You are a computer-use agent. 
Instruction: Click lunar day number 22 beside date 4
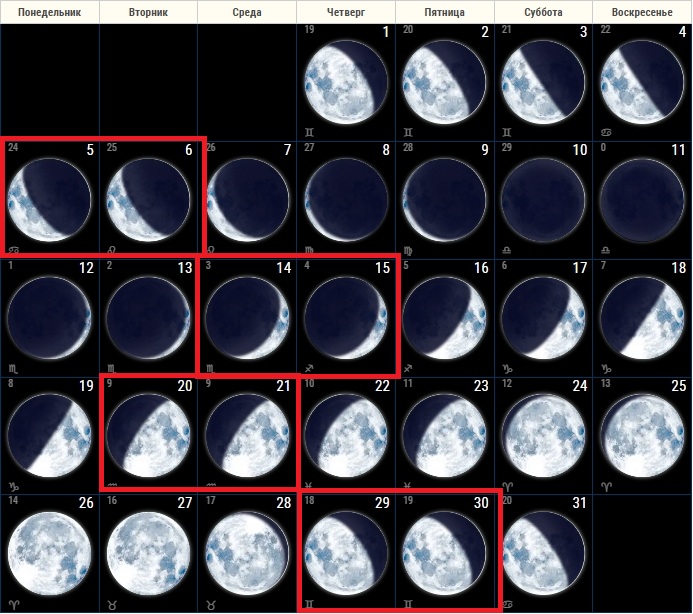(605, 29)
